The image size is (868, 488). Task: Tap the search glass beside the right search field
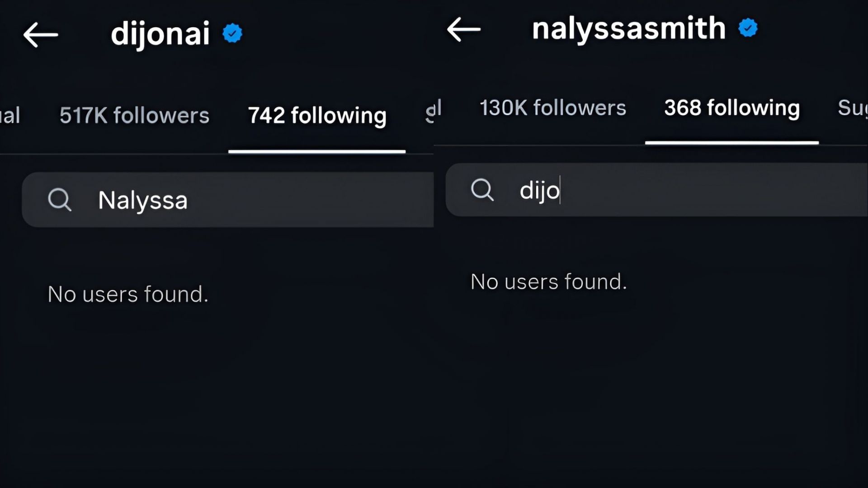(x=483, y=191)
